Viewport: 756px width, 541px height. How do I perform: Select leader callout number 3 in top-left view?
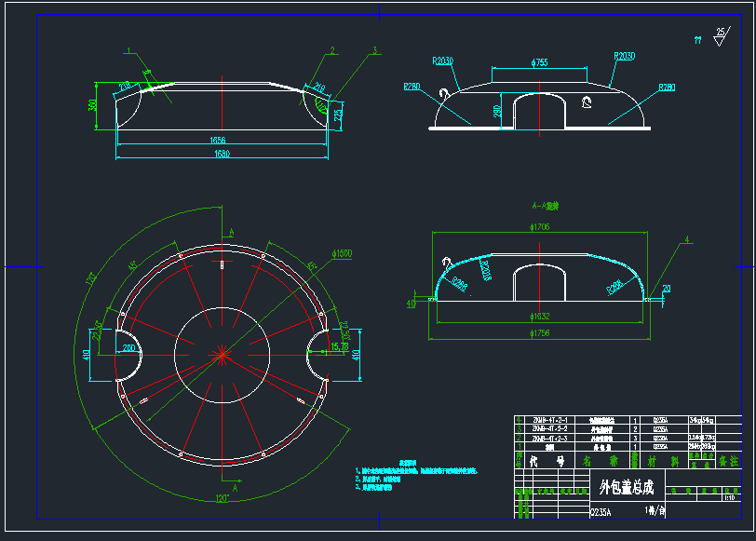tap(374, 50)
